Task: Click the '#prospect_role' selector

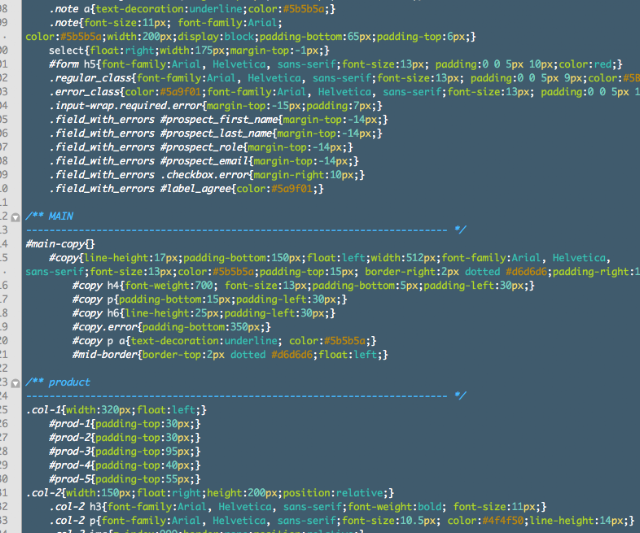Action: click(x=202, y=147)
